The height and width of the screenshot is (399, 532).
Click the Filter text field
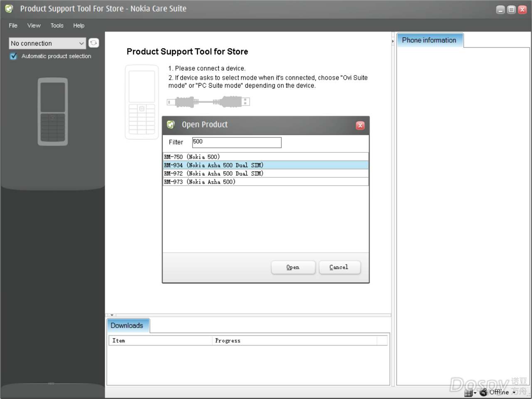[x=236, y=142]
